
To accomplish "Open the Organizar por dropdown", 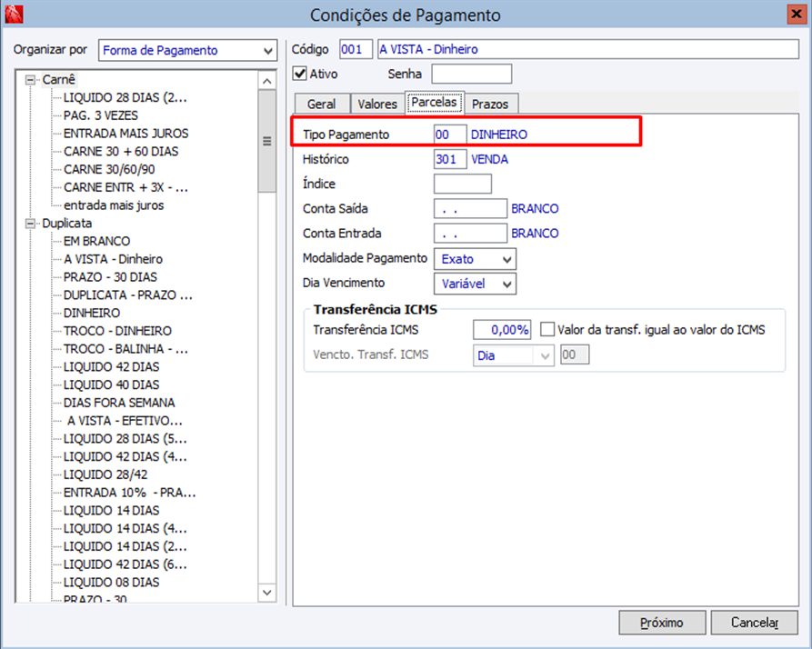I will pyautogui.click(x=267, y=51).
